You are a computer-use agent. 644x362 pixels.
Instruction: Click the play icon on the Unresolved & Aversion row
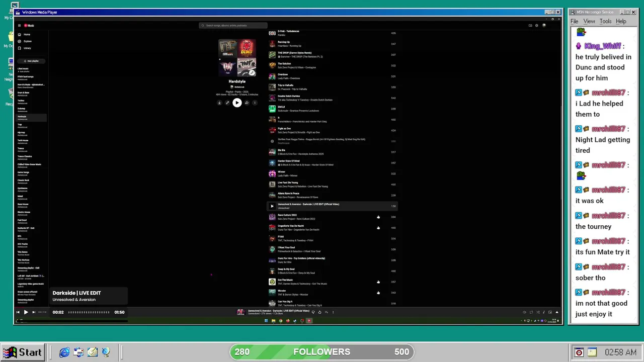[272, 206]
